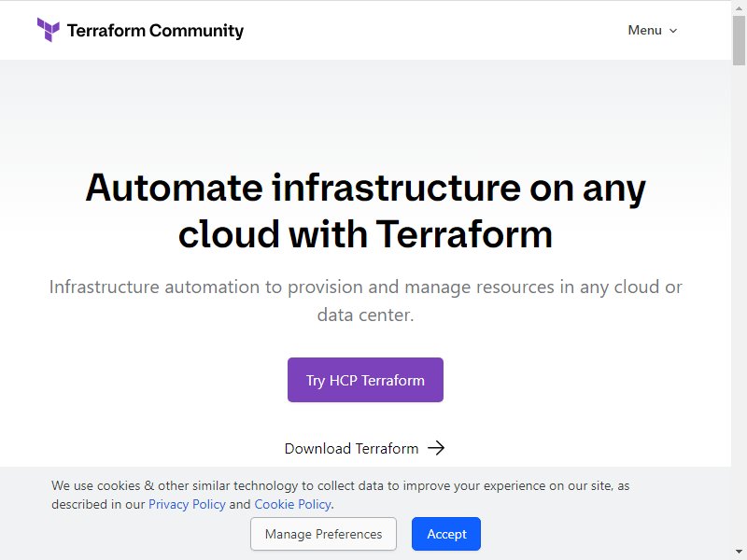The image size is (747, 560).
Task: Click the purple Terraform logo icon
Action: [x=49, y=30]
